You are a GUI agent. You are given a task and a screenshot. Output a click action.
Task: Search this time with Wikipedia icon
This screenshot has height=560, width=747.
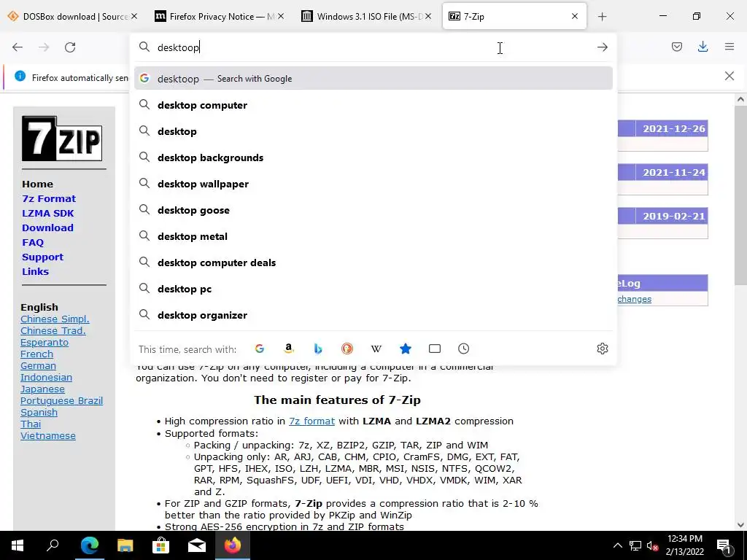376,349
